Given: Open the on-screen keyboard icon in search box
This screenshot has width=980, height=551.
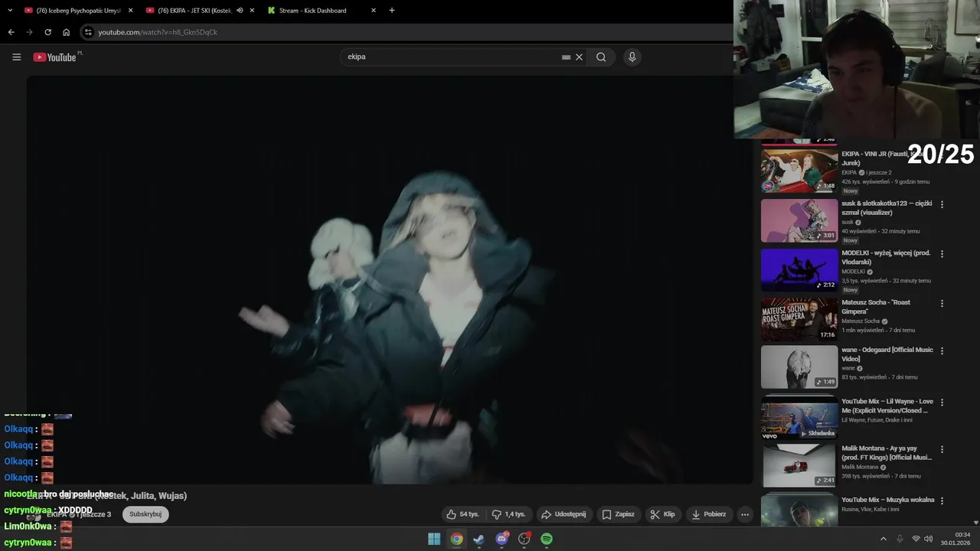Looking at the screenshot, I should [566, 57].
